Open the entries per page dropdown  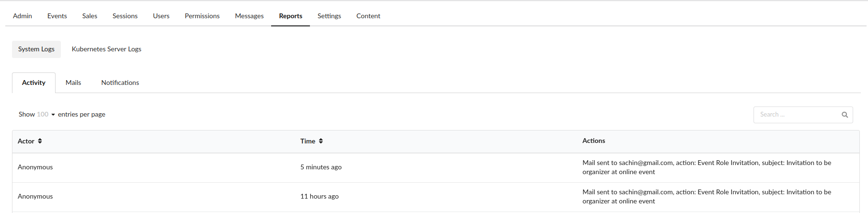pos(46,115)
